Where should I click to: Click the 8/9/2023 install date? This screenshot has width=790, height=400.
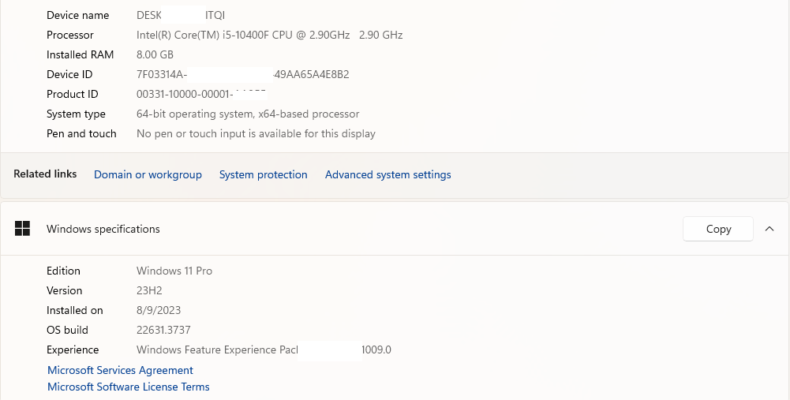pos(158,310)
